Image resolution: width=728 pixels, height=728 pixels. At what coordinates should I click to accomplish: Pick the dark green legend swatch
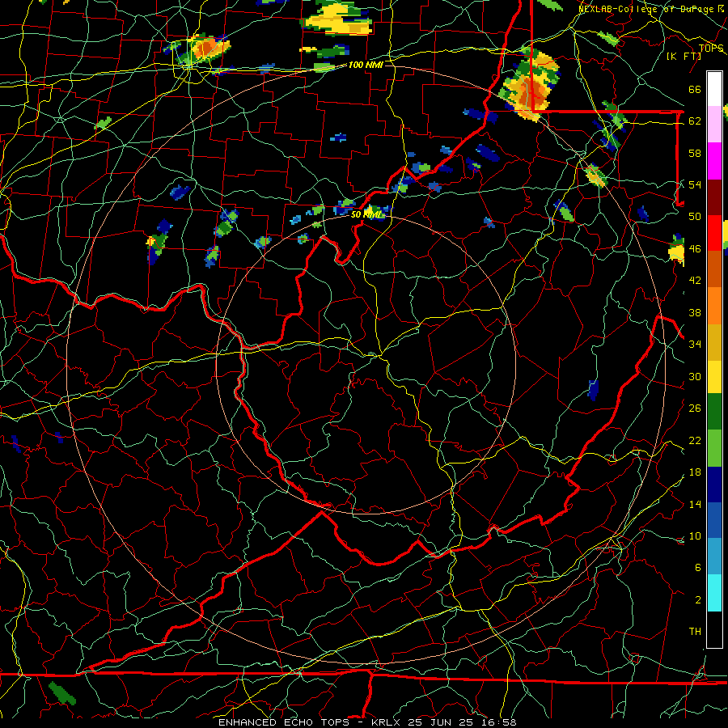(x=714, y=412)
